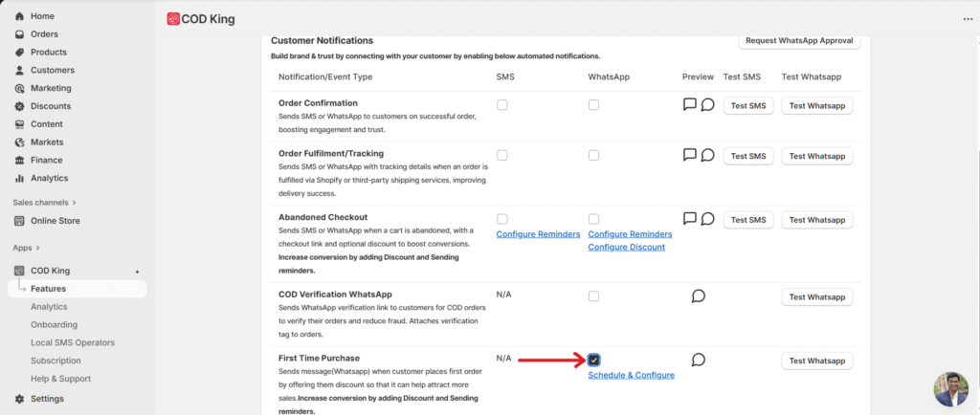Viewport: 980px width, 415px height.
Task: Preview SMS for Order Confirmation
Action: click(x=689, y=104)
